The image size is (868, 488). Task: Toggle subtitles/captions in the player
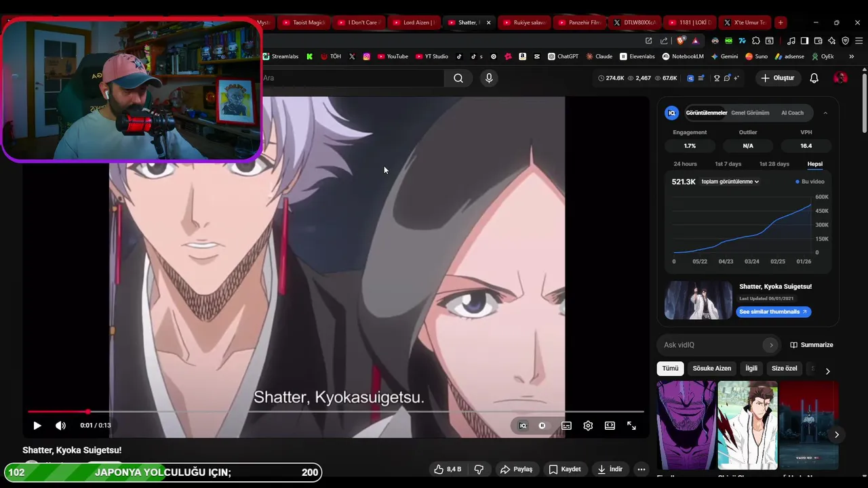[566, 426]
